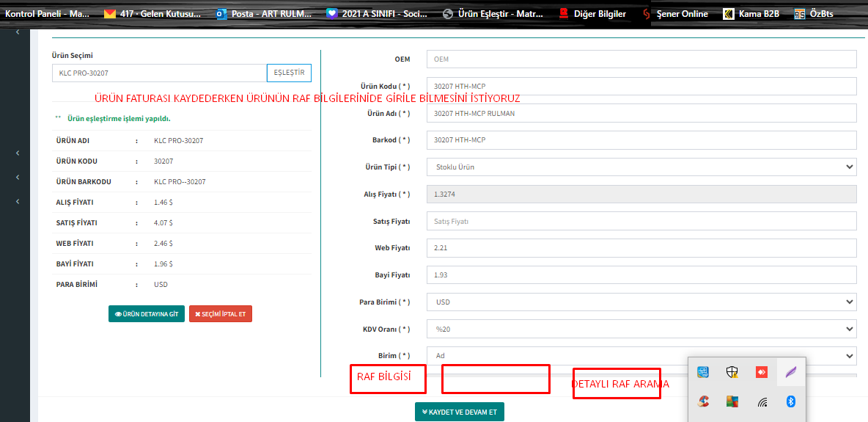Collapse the sidebar using top chevron
This screenshot has height=422, width=868.
coord(18,32)
